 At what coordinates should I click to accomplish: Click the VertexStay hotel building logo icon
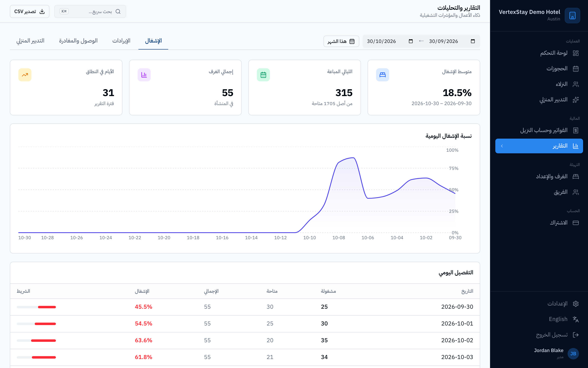coord(572,16)
